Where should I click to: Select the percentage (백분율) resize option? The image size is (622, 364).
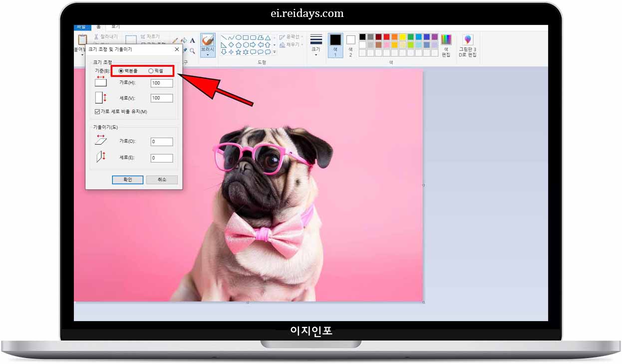[x=121, y=71]
